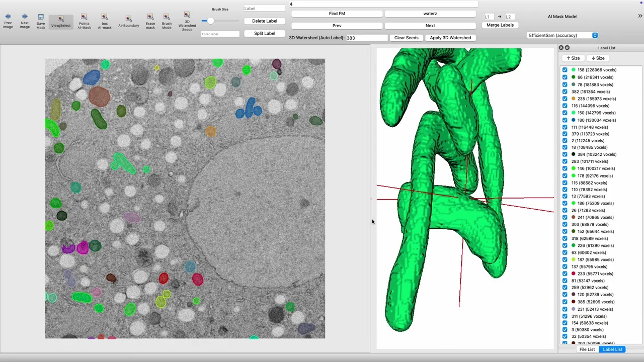Select the Points AI-Mask tool
The width and height of the screenshot is (644, 362).
(x=84, y=21)
